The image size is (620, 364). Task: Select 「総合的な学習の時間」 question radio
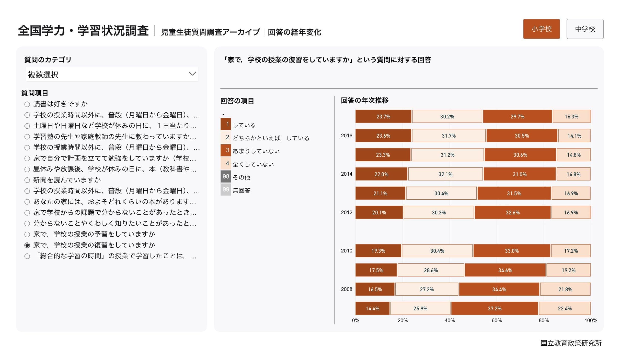27,256
